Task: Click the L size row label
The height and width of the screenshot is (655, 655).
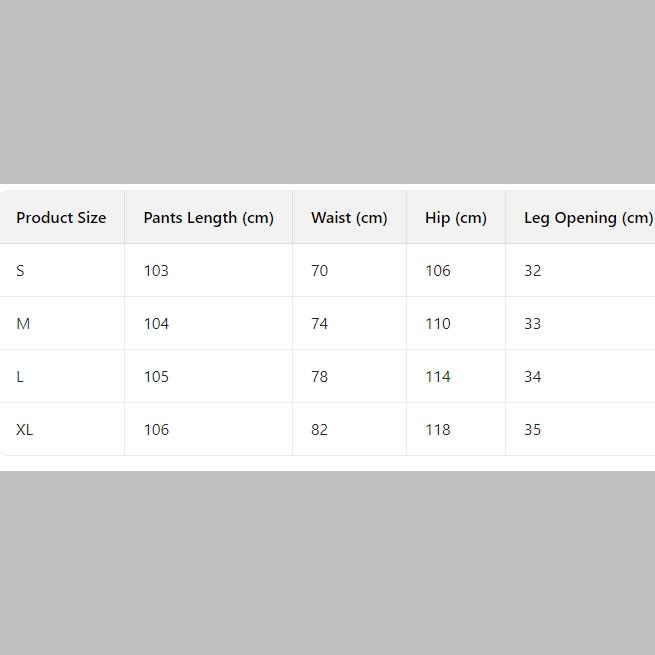Action: coord(20,377)
